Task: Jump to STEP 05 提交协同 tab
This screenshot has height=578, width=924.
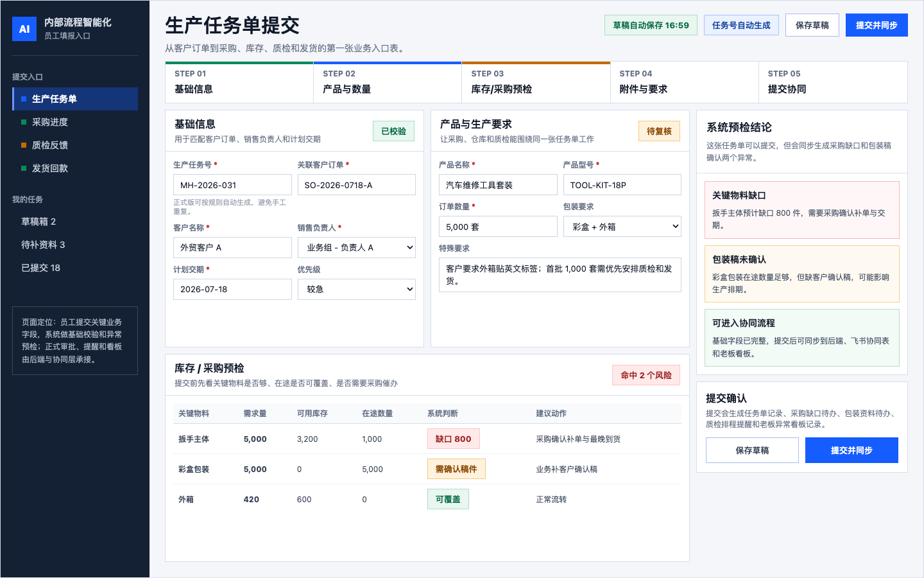Action: pyautogui.click(x=833, y=82)
